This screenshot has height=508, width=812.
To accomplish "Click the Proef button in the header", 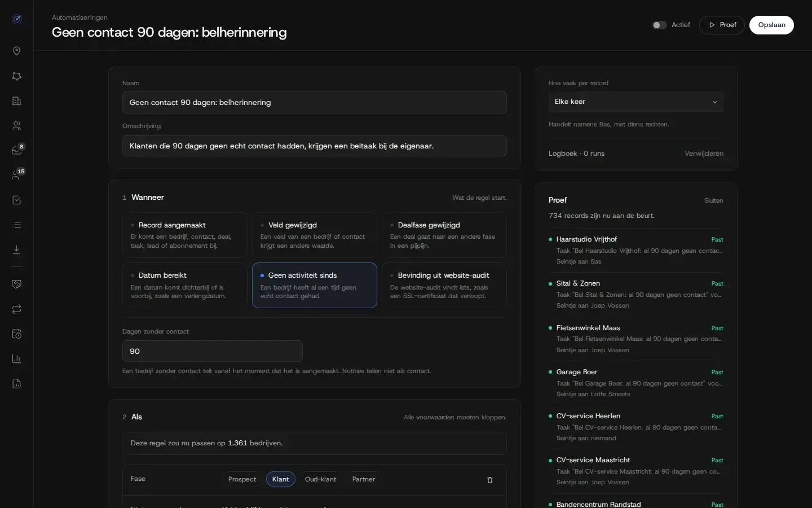I will [722, 25].
